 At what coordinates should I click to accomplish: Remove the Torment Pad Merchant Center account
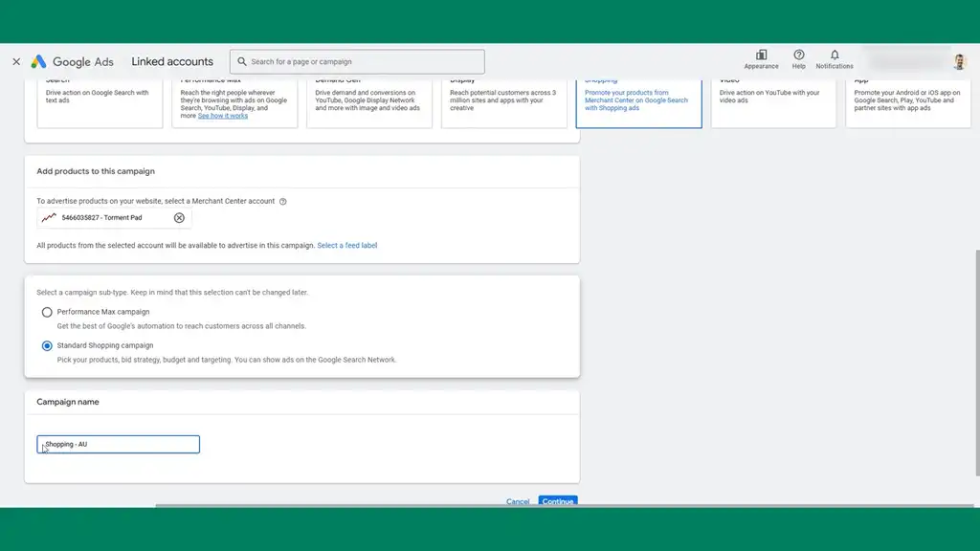pyautogui.click(x=179, y=218)
